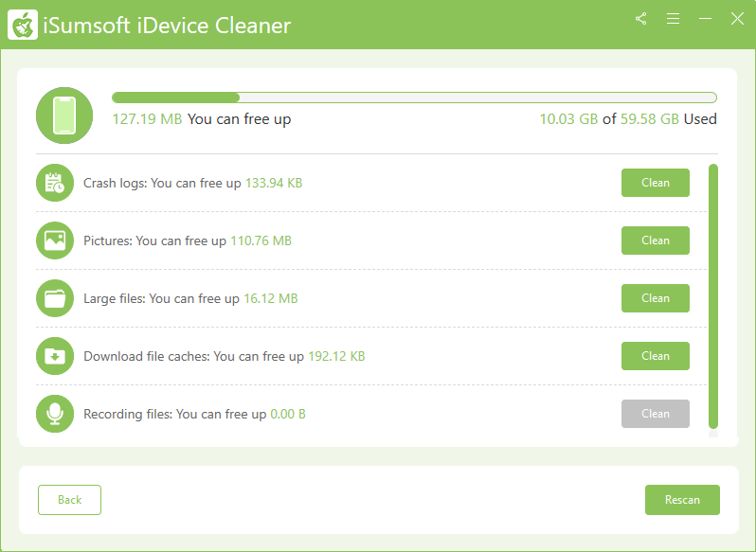Minimize the iDevice Cleaner window
This screenshot has width=756, height=552.
[706, 19]
